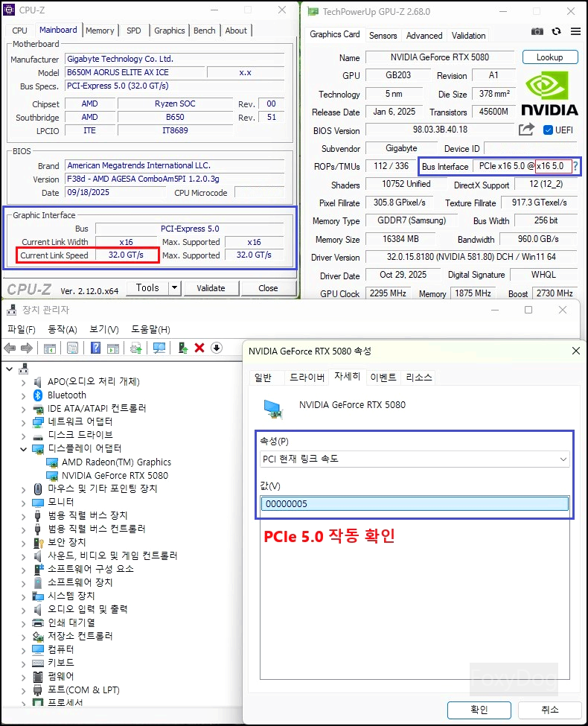Take a GPU-Z screenshot with the camera icon

537,31
